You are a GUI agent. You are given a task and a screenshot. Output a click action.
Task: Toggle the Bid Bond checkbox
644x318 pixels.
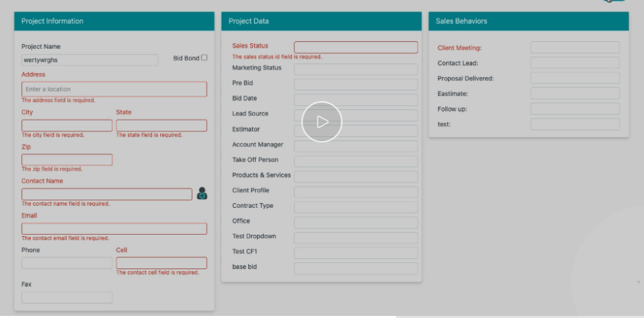pos(204,58)
